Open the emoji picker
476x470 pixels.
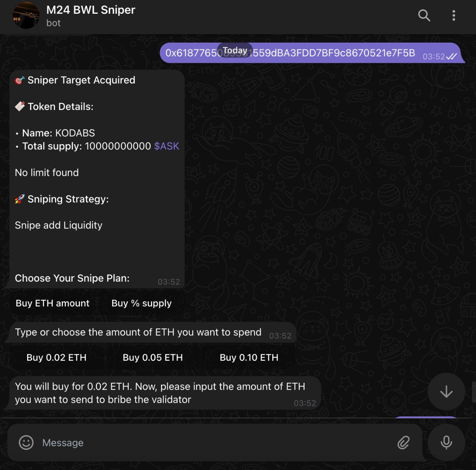(x=26, y=443)
